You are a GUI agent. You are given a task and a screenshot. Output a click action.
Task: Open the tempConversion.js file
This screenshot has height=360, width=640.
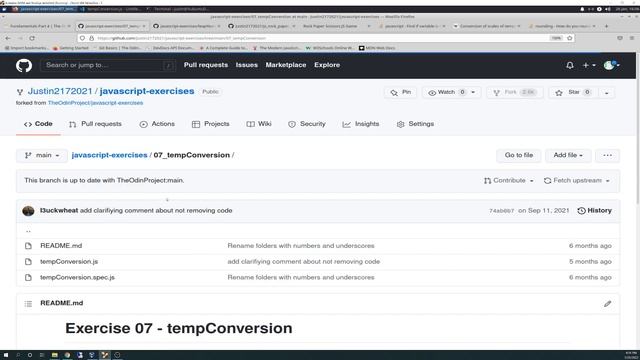click(x=69, y=262)
